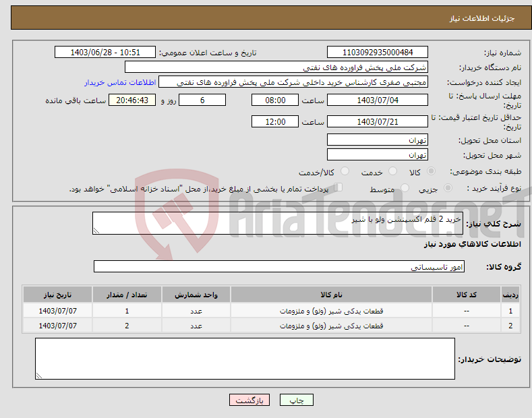
Task: Click the date 1403/07/07 in row 2
Action: pyautogui.click(x=58, y=326)
